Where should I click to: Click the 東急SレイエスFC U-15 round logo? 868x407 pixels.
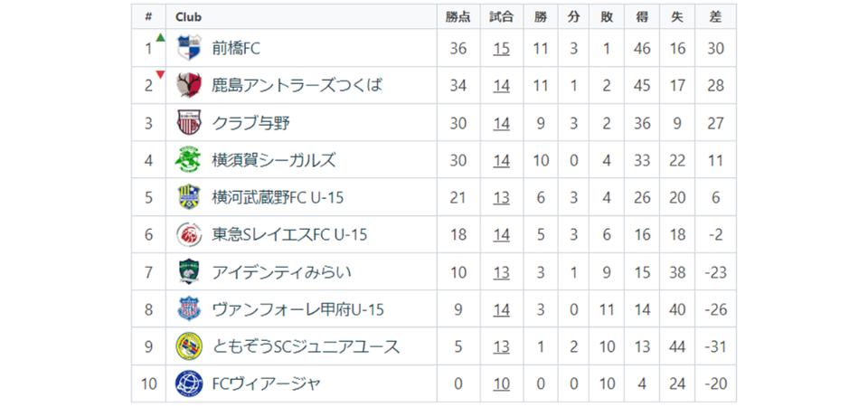[x=188, y=234]
